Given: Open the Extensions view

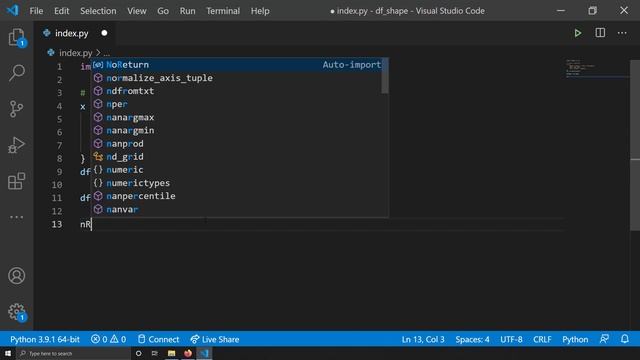Looking at the screenshot, I should pyautogui.click(x=16, y=181).
